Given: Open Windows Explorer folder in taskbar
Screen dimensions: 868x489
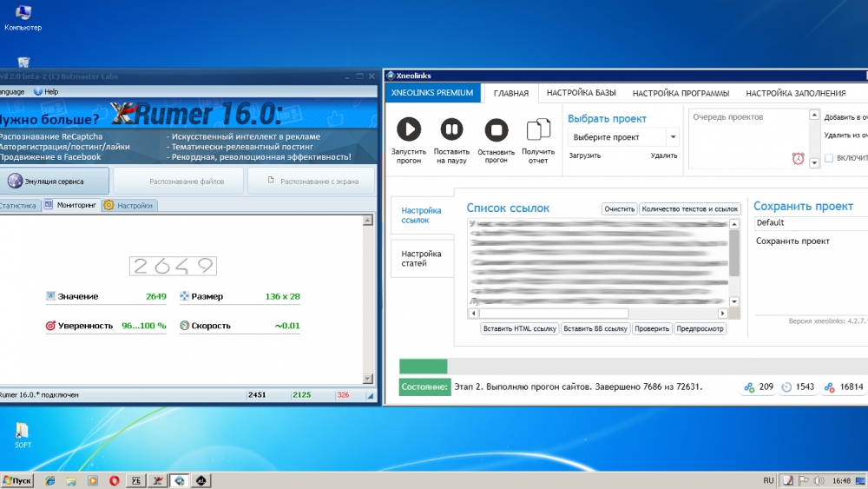Looking at the screenshot, I should pos(71,480).
